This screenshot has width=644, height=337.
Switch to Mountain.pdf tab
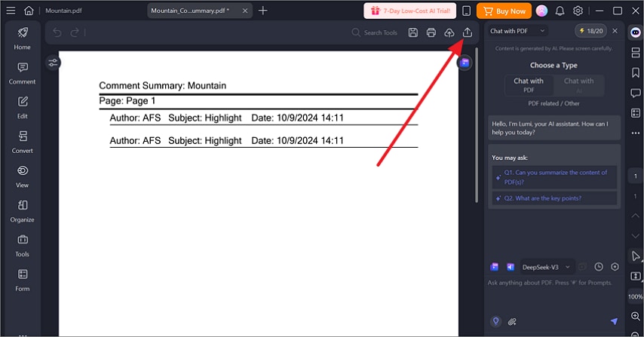tap(63, 11)
